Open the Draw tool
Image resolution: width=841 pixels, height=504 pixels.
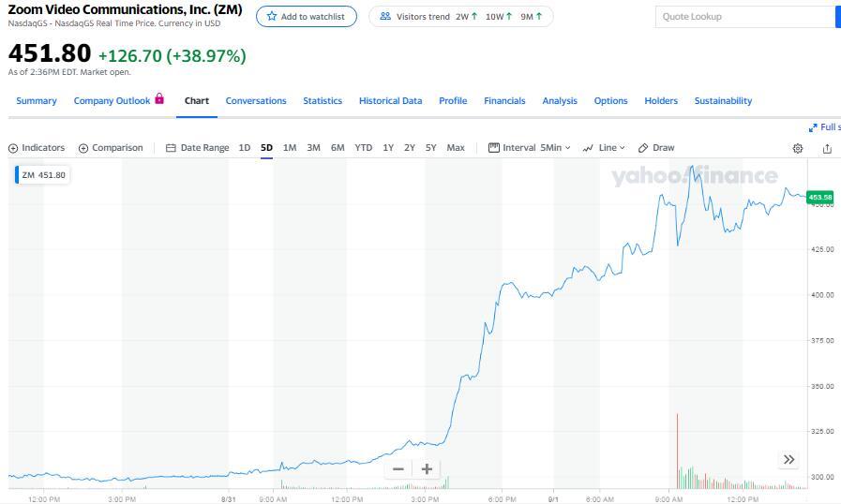point(656,148)
